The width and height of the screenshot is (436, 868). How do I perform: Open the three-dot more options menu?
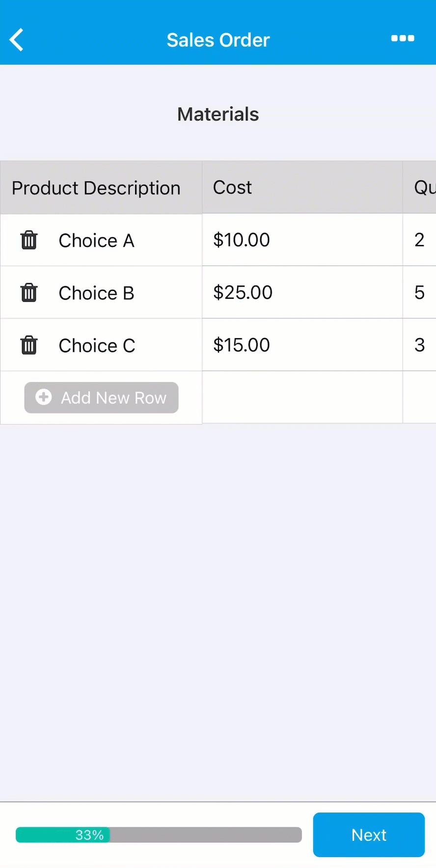click(403, 38)
